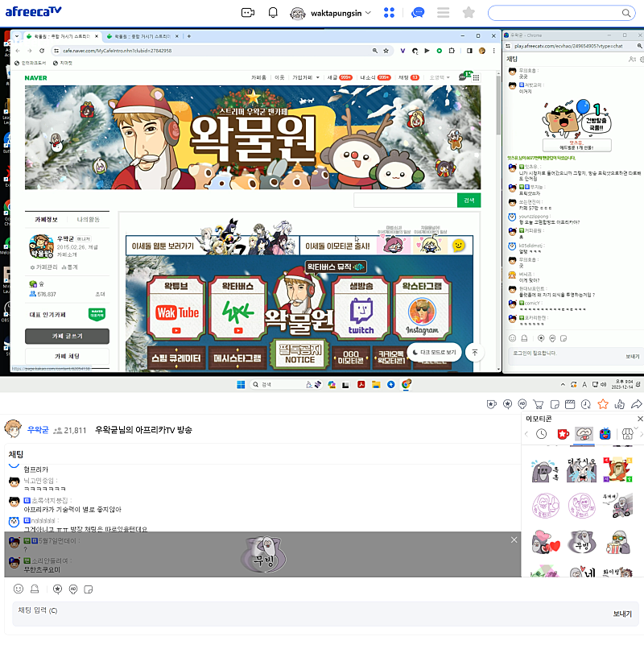Go to previous emoticon sets with left arrow
The height and width of the screenshot is (645, 644).
point(526,434)
